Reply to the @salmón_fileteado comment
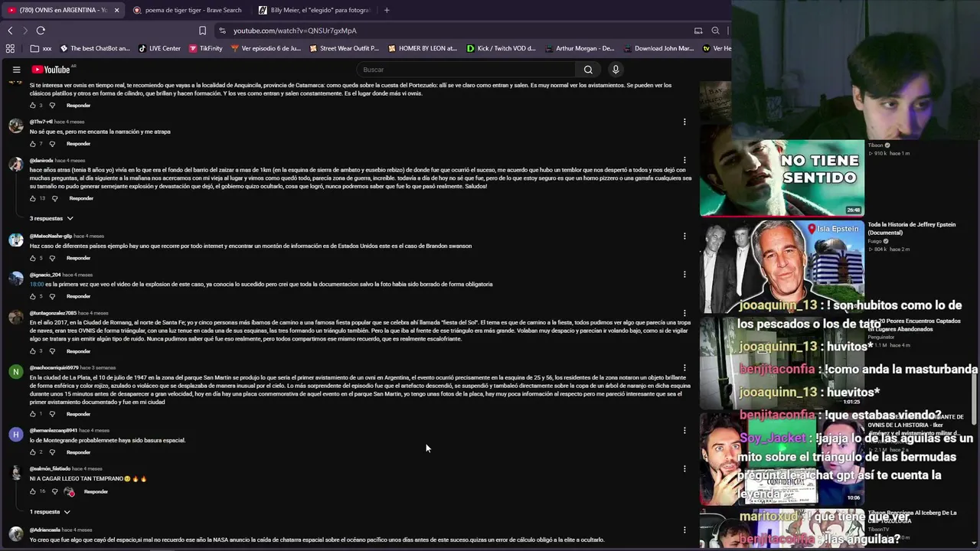Viewport: 980px width, 551px height. coord(96,491)
